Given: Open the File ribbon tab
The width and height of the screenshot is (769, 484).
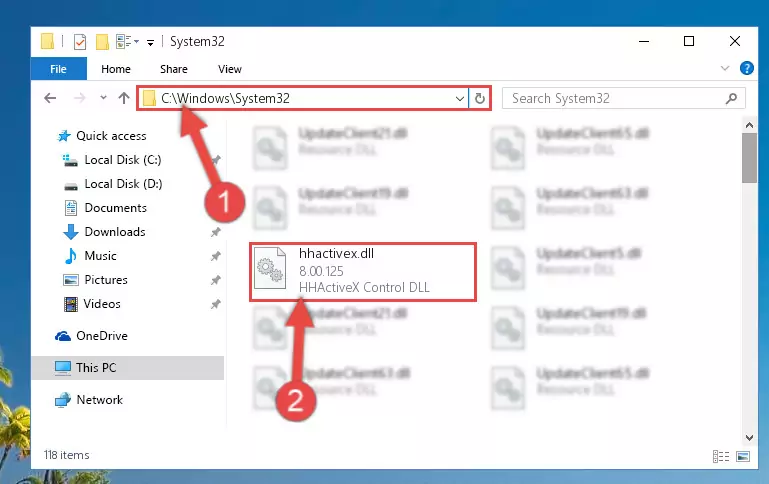Looking at the screenshot, I should 58,69.
